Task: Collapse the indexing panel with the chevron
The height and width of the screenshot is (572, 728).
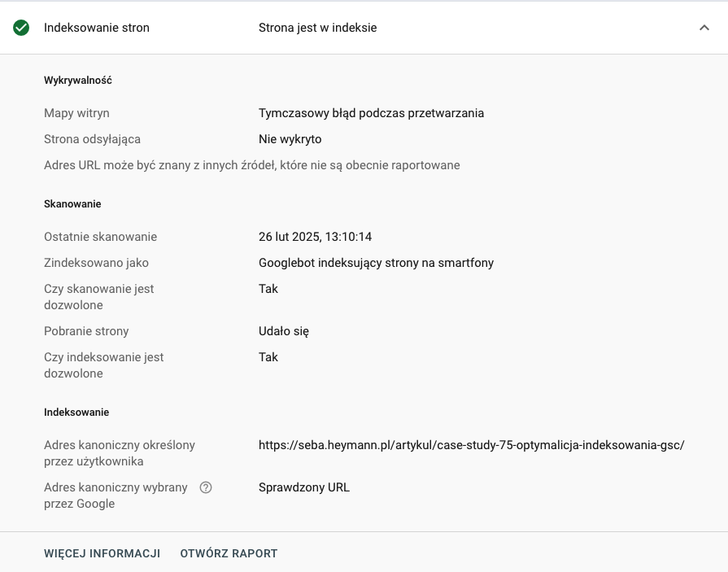Action: tap(704, 27)
